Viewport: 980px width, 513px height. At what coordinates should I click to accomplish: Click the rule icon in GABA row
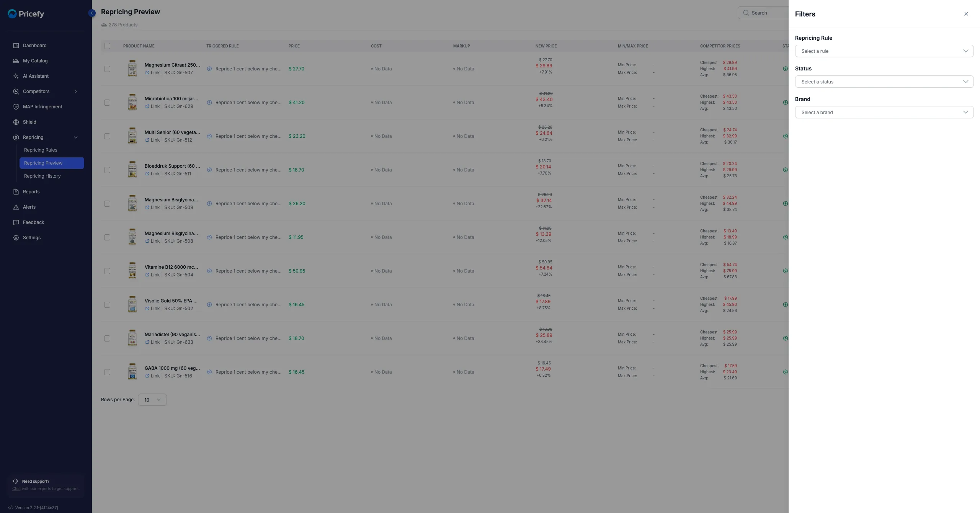click(209, 372)
